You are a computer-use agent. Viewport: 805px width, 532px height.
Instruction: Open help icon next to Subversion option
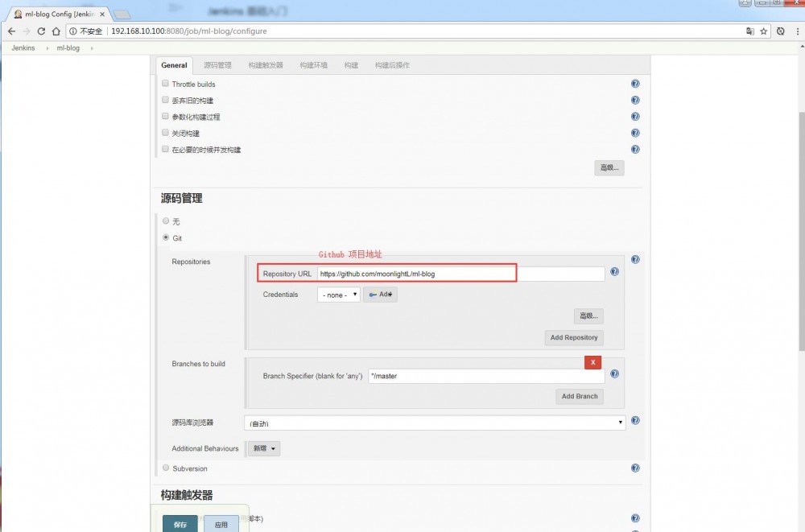635,468
